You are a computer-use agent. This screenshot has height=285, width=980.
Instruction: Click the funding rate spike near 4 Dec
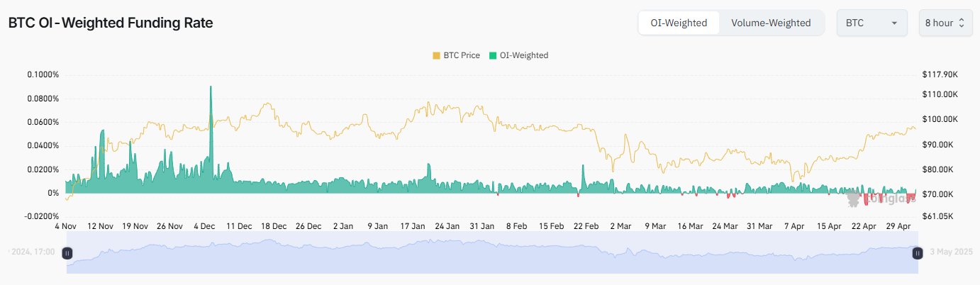(x=211, y=89)
